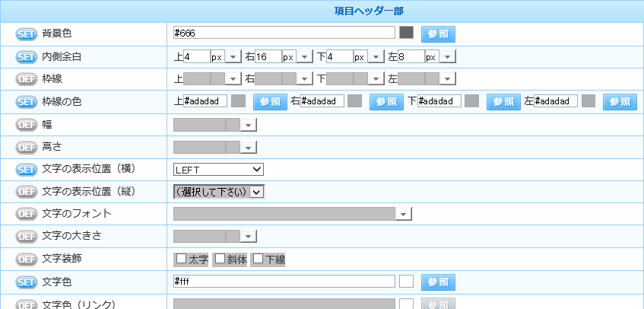Click the 背景色 gray color swatch
The width and height of the screenshot is (644, 309).
coord(407,33)
